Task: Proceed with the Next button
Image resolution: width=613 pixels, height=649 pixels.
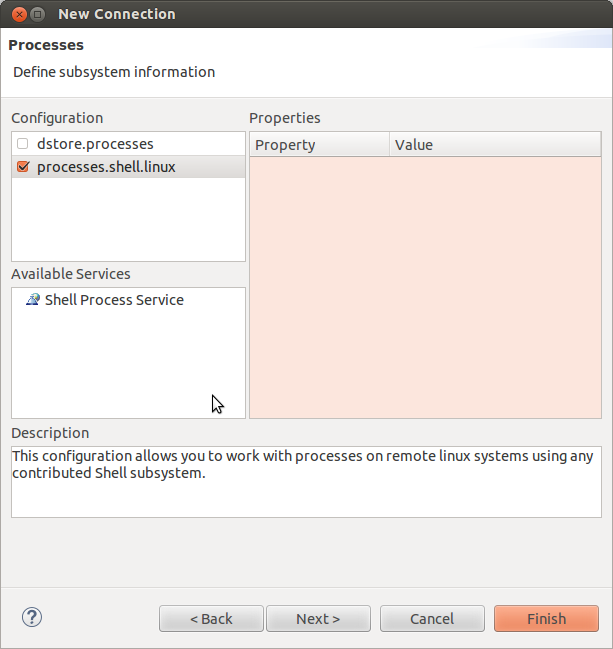Action: tap(318, 618)
